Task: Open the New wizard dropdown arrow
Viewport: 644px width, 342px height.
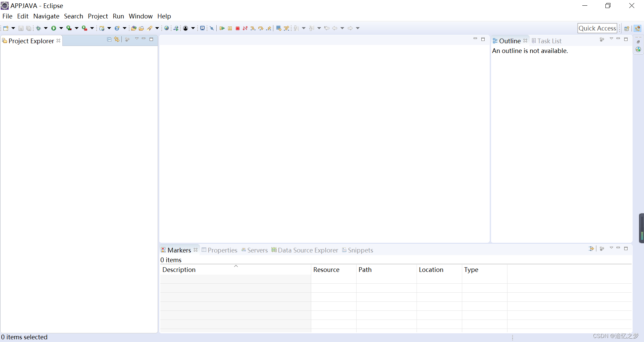Action: click(13, 28)
